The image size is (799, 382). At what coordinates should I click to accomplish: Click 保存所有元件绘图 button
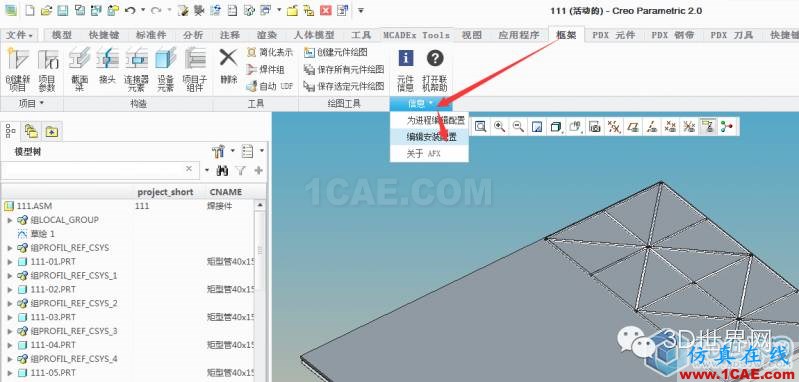344,70
